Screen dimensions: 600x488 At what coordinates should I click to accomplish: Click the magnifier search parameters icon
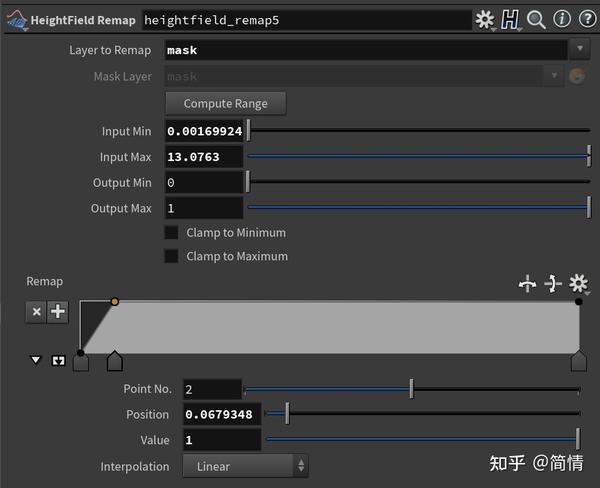click(x=536, y=19)
